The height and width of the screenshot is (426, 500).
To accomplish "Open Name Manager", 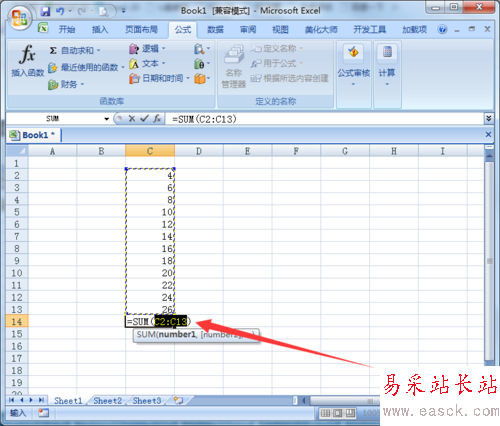I will [234, 66].
